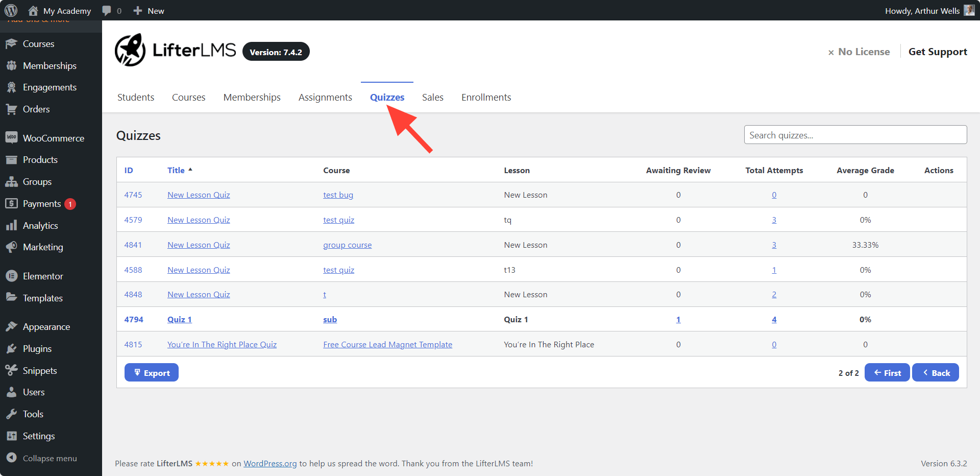This screenshot has width=980, height=476.
Task: Click the Elementor sidebar icon
Action: (11, 276)
